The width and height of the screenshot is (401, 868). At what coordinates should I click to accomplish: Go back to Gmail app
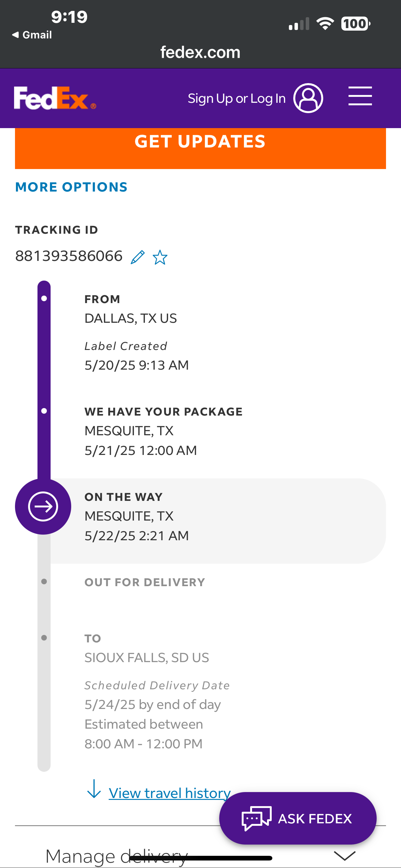pos(32,35)
